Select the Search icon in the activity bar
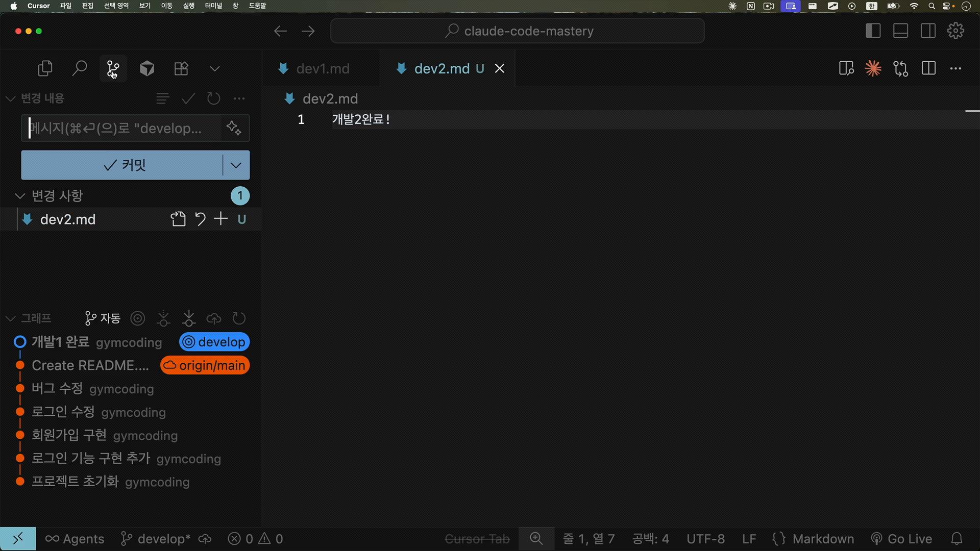980x551 pixels. click(80, 68)
